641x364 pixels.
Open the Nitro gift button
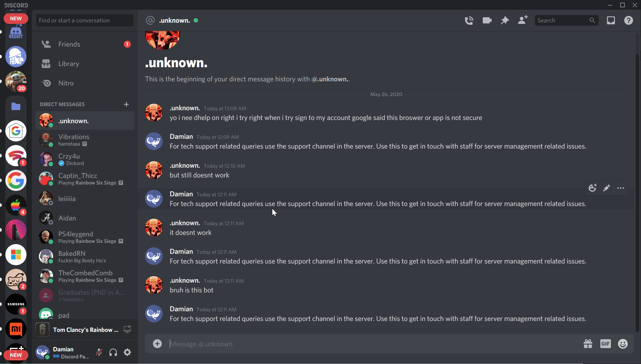tap(588, 344)
